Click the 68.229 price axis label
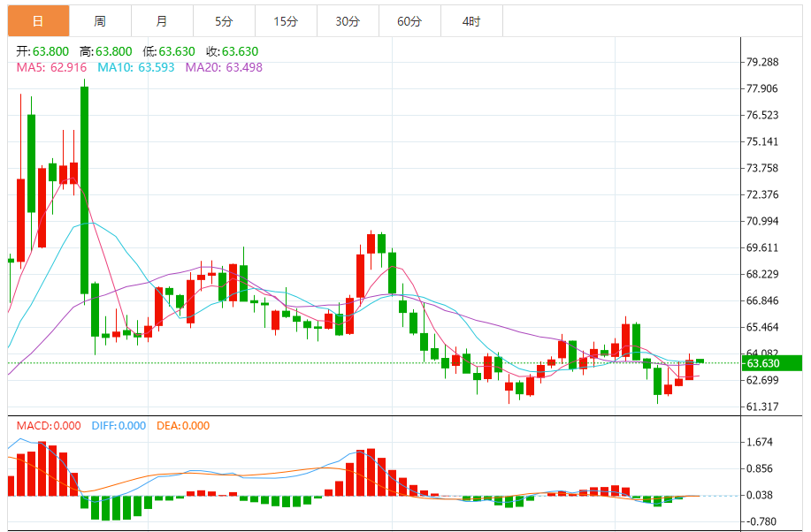The width and height of the screenshot is (811, 532). [762, 274]
